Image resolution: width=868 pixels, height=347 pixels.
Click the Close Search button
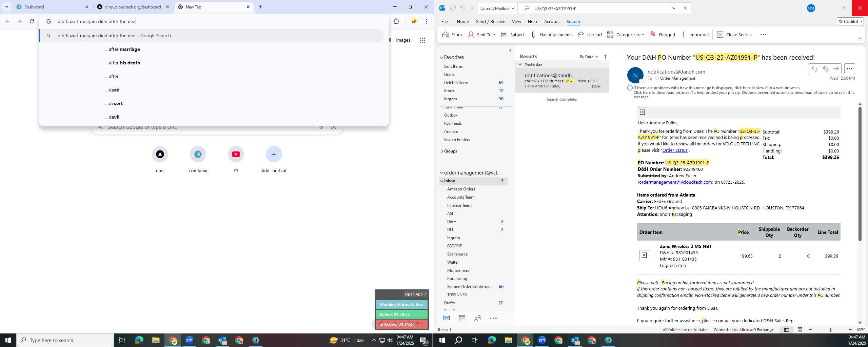734,35
